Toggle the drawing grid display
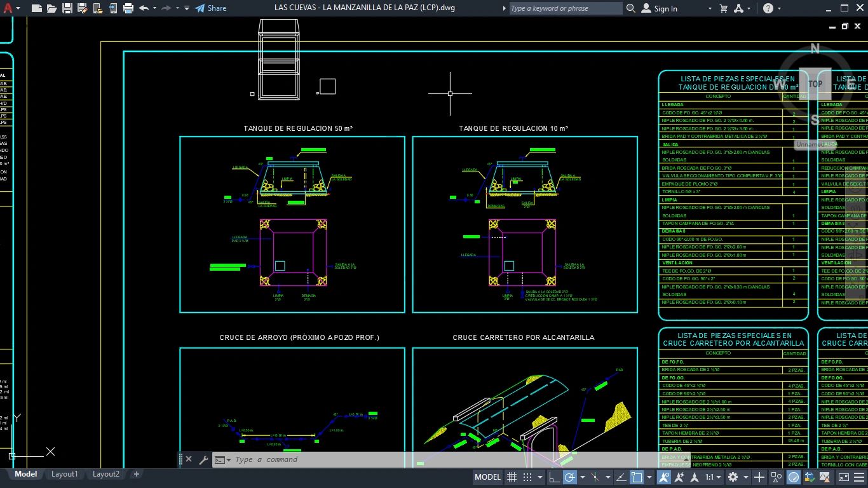This screenshot has height=488, width=868. pyautogui.click(x=512, y=477)
